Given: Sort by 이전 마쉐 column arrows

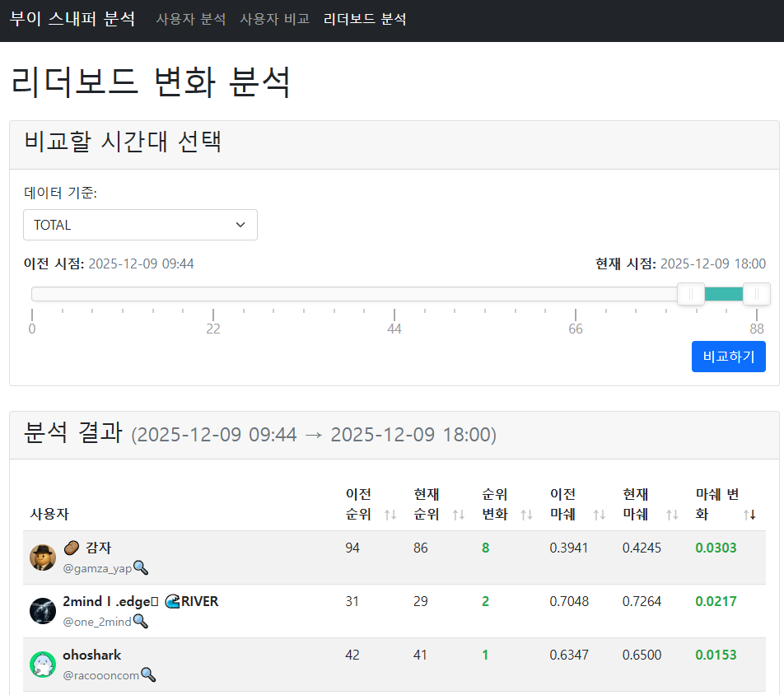Looking at the screenshot, I should click(600, 515).
